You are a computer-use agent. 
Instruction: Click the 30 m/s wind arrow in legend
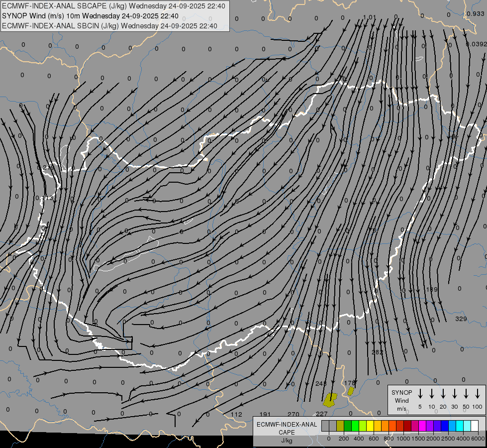(454, 394)
